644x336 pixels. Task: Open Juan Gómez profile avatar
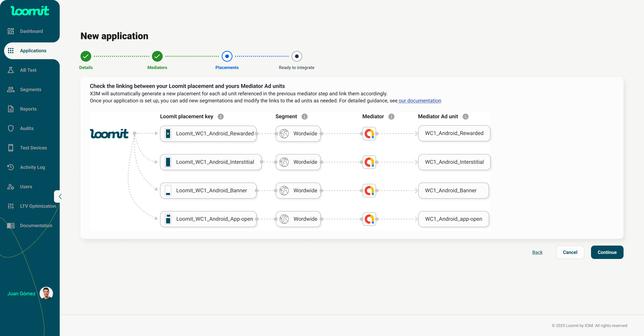point(46,293)
